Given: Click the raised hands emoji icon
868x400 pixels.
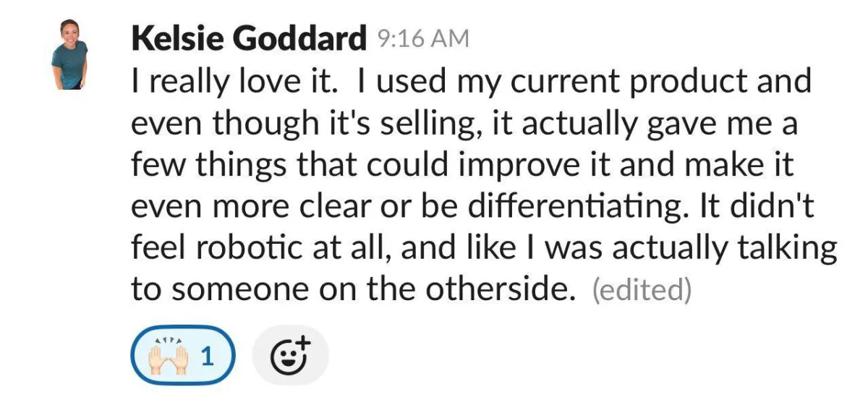Looking at the screenshot, I should coord(167,355).
